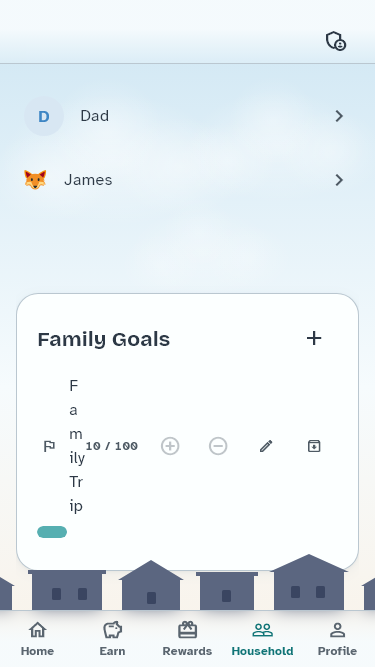Image resolution: width=375 pixels, height=667 pixels.
Task: Open the Profile tab
Action: [x=337, y=639]
